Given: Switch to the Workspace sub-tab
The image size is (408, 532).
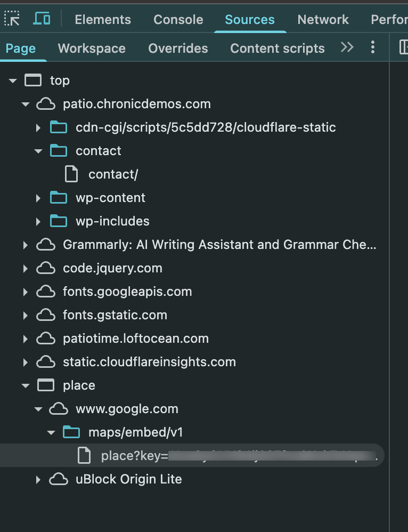Looking at the screenshot, I should coord(92,49).
